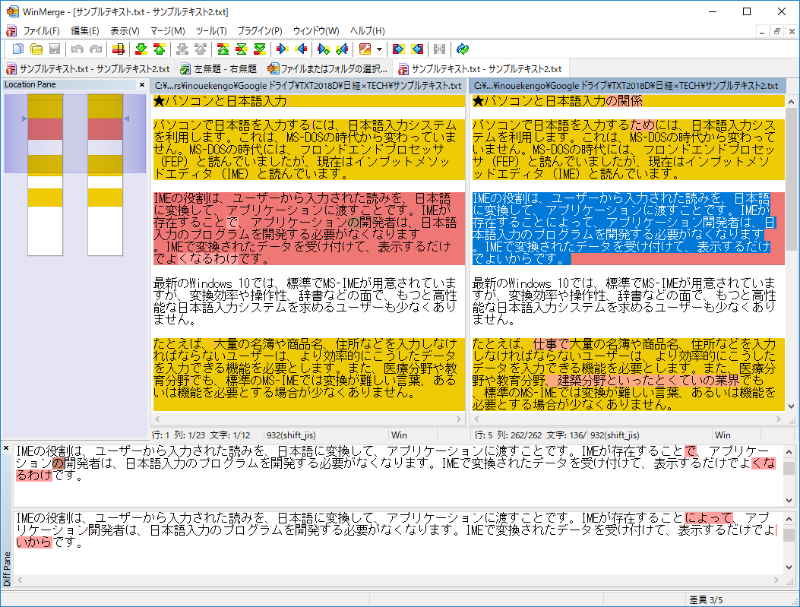Click the Undo arrow icon

pyautogui.click(x=77, y=49)
